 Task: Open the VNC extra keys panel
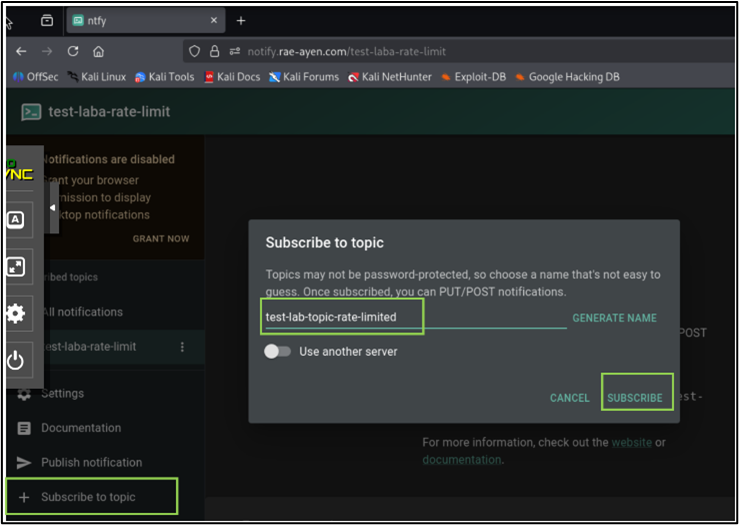[x=16, y=220]
